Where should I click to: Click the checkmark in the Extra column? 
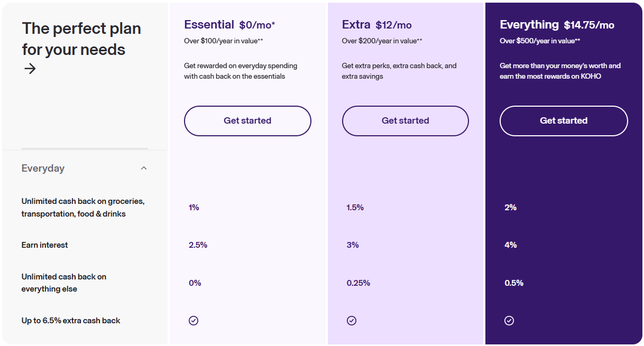[x=352, y=320]
